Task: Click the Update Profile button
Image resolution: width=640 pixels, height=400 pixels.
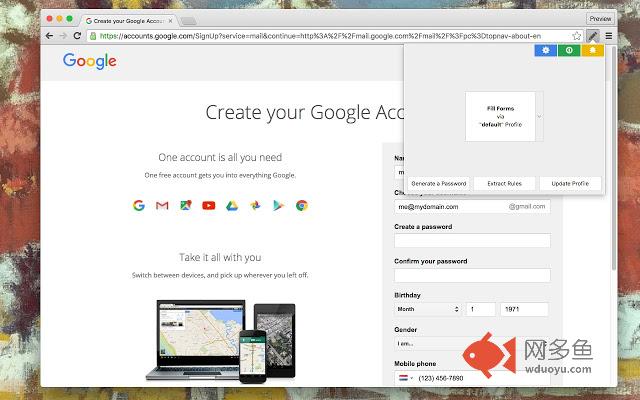Action: 569,184
